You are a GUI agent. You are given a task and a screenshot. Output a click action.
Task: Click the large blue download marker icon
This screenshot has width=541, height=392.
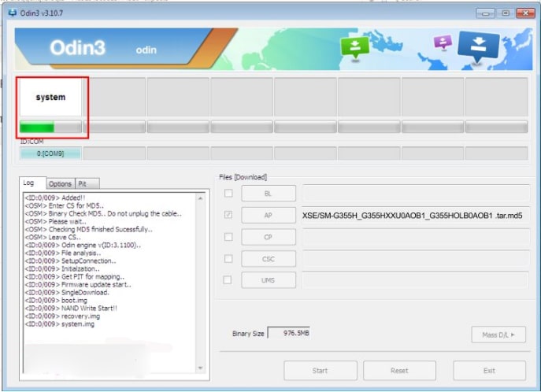point(478,47)
